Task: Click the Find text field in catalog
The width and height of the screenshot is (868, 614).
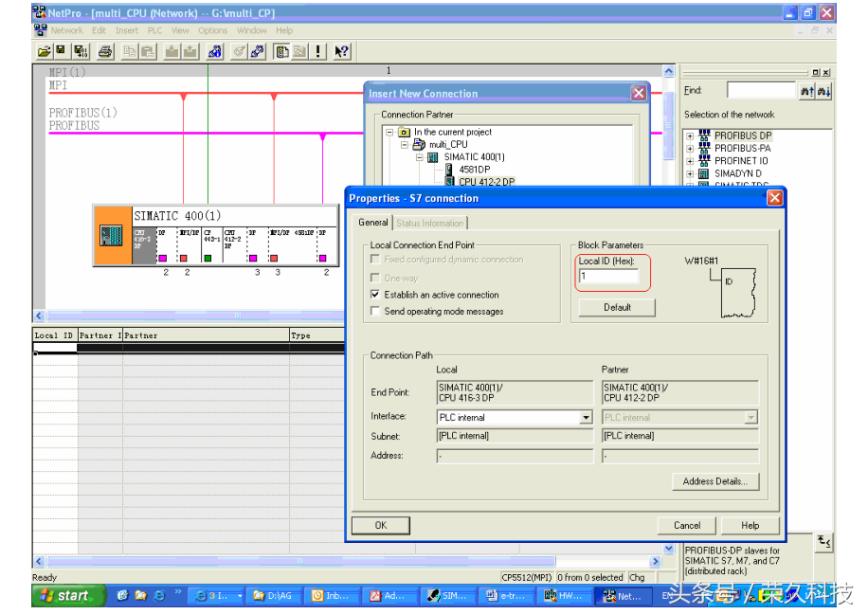Action: tap(760, 91)
